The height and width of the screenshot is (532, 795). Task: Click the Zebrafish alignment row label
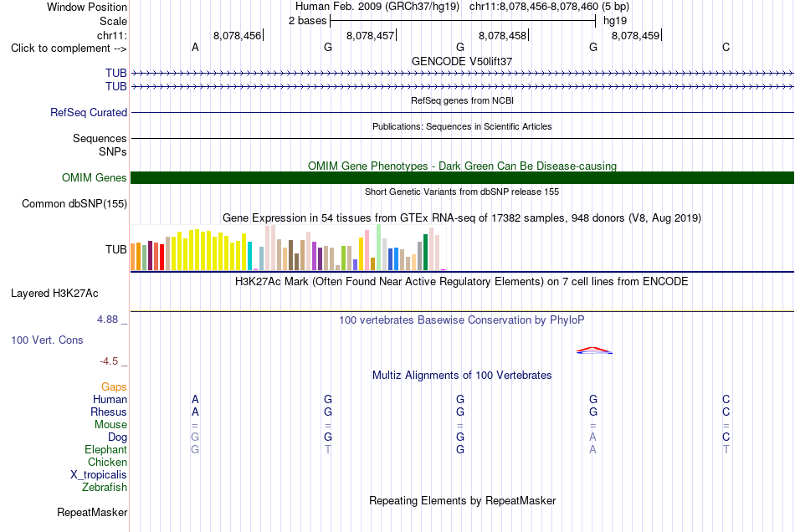105,488
